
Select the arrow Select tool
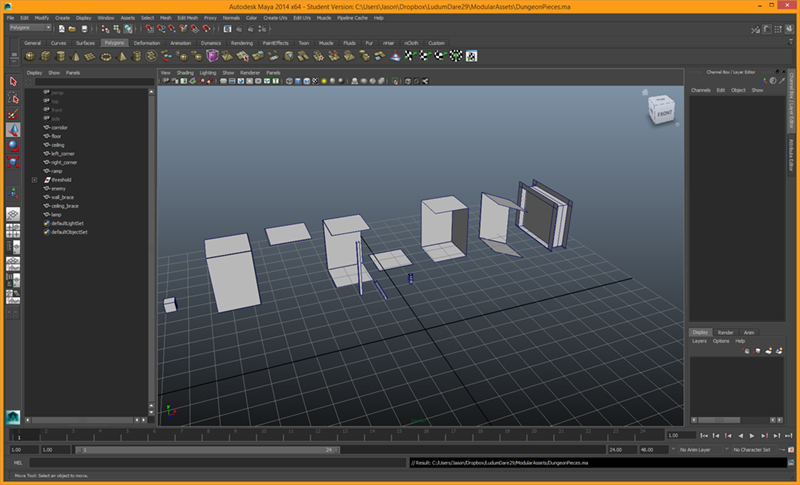tap(13, 82)
